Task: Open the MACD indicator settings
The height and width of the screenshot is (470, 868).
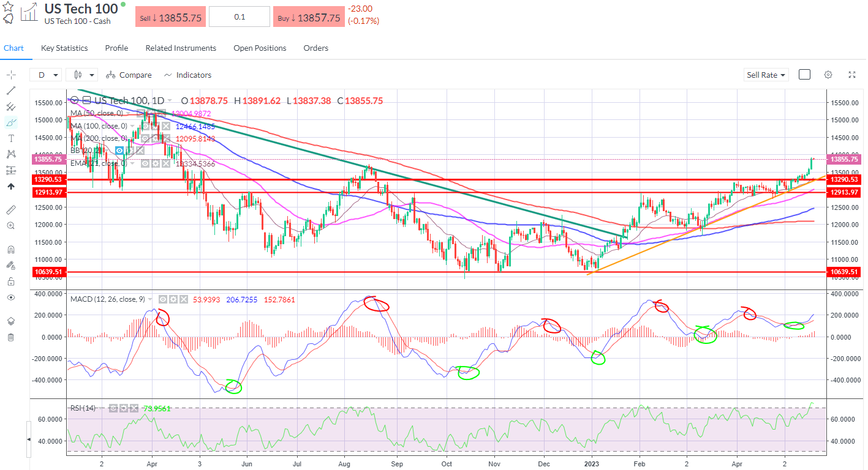Action: pos(173,299)
